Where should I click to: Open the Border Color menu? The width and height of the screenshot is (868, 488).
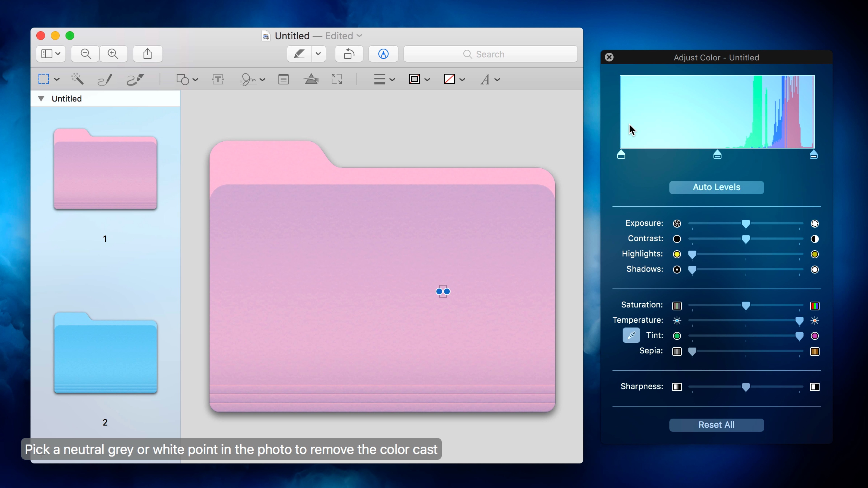click(x=419, y=79)
